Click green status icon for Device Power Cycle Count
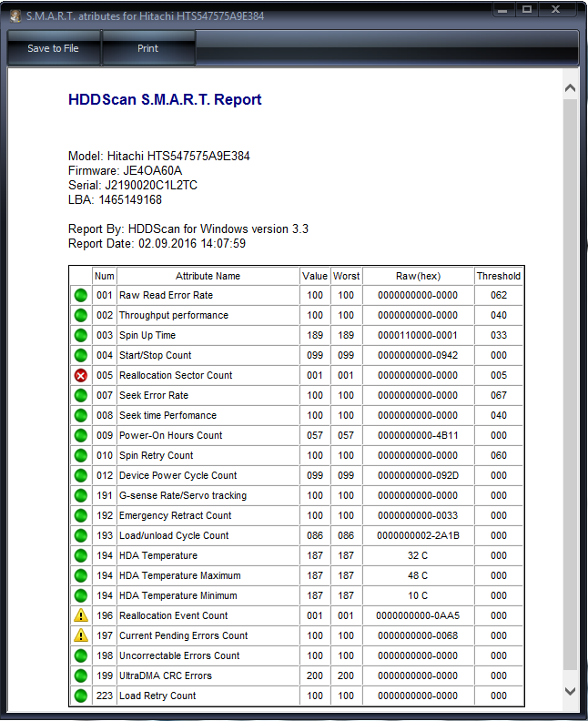The image size is (588, 721). tap(81, 475)
